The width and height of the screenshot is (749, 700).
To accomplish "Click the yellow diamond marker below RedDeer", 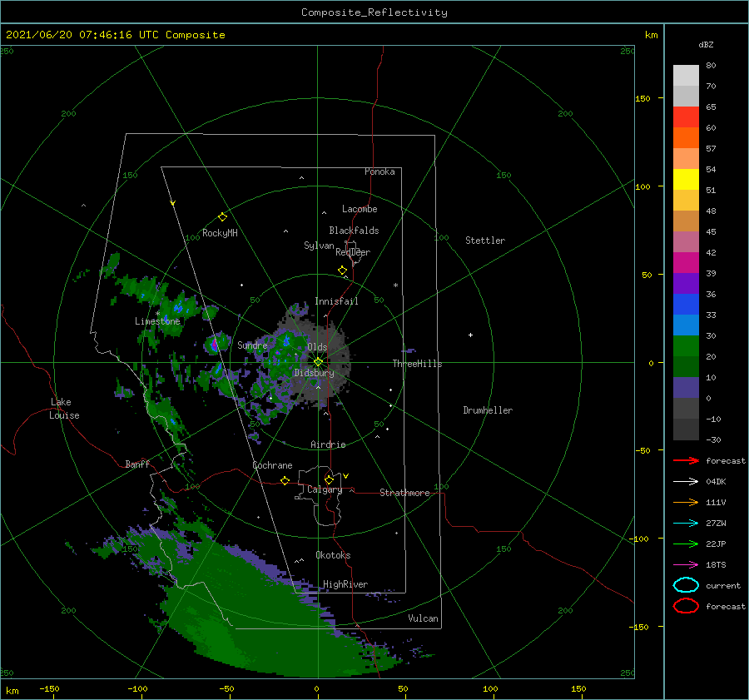I will [x=342, y=271].
